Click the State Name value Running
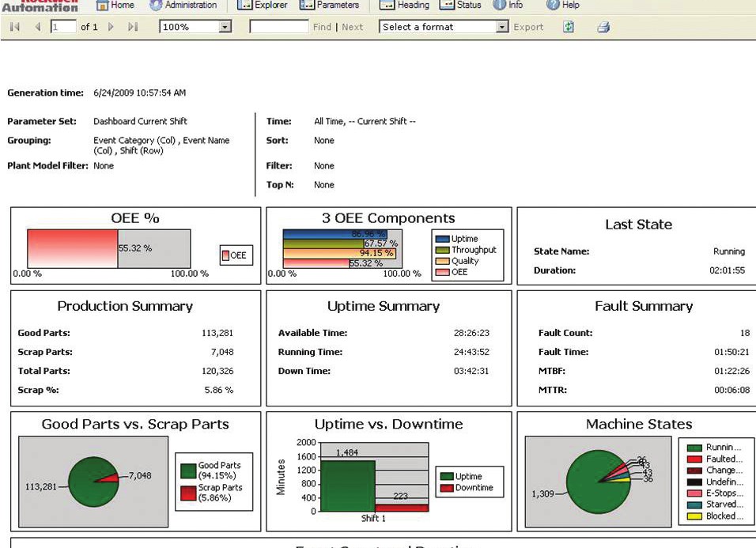The height and width of the screenshot is (548, 756). (x=729, y=251)
